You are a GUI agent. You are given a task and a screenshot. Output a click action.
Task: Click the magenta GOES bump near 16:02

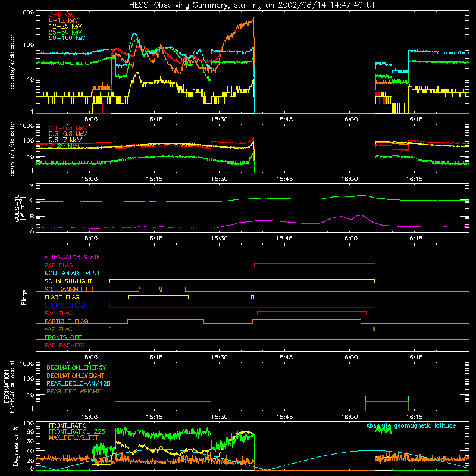point(361,215)
